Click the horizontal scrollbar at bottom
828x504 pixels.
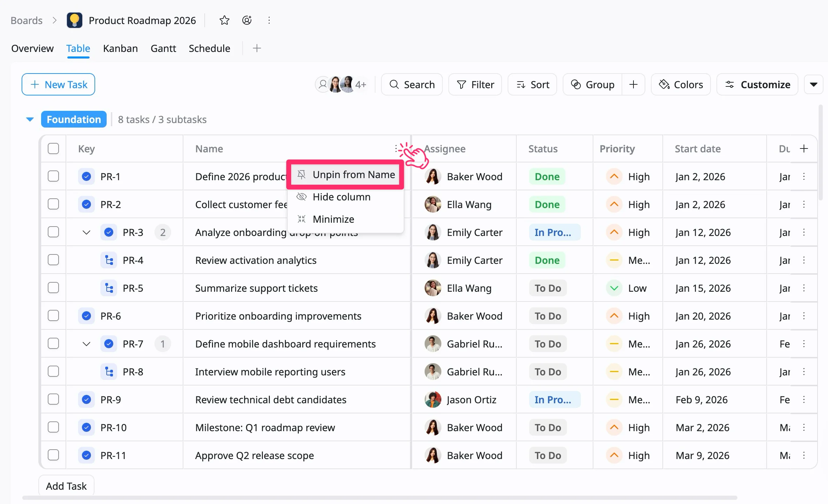[380, 498]
